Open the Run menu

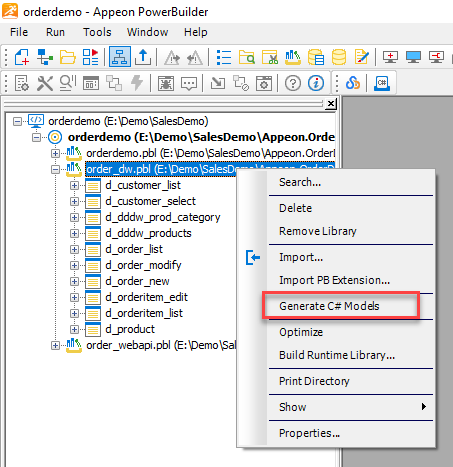click(55, 32)
